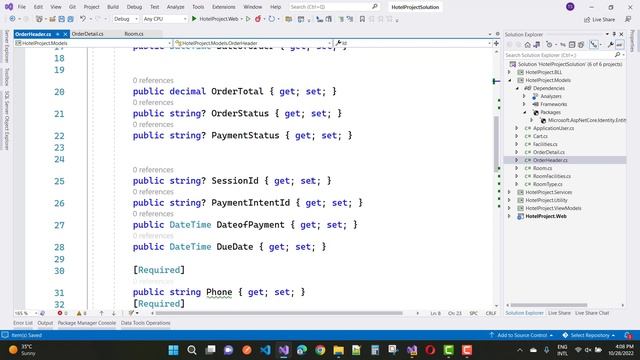The image size is (640, 360).
Task: Collapse HotelProject.Models project node
Action: (x=509, y=80)
